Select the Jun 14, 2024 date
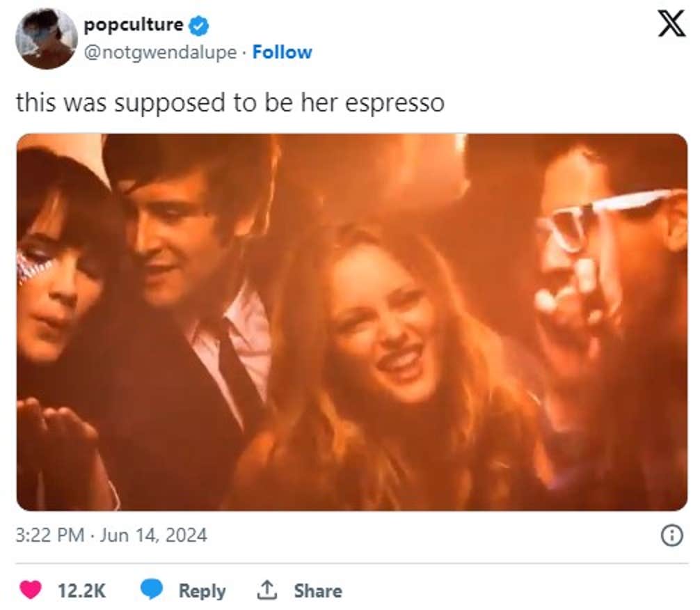 154,536
